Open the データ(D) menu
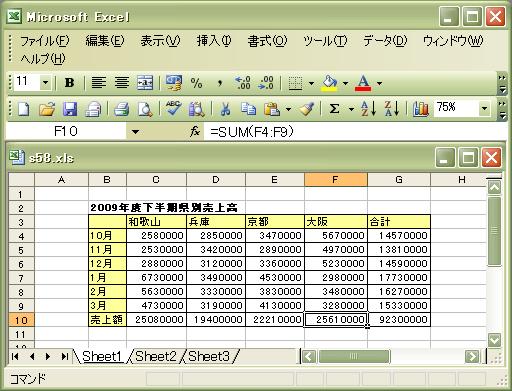The image size is (512, 391). [x=385, y=41]
